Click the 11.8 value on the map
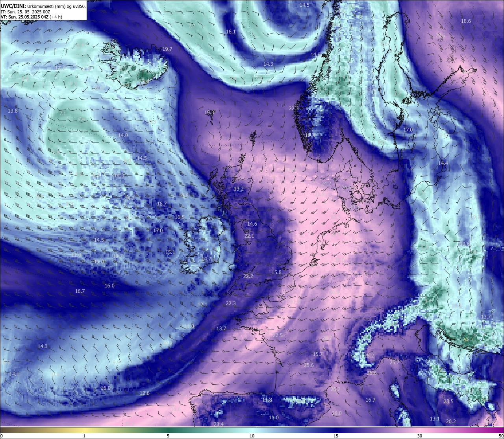Viewport: 504px width, 439px height. pos(267,400)
